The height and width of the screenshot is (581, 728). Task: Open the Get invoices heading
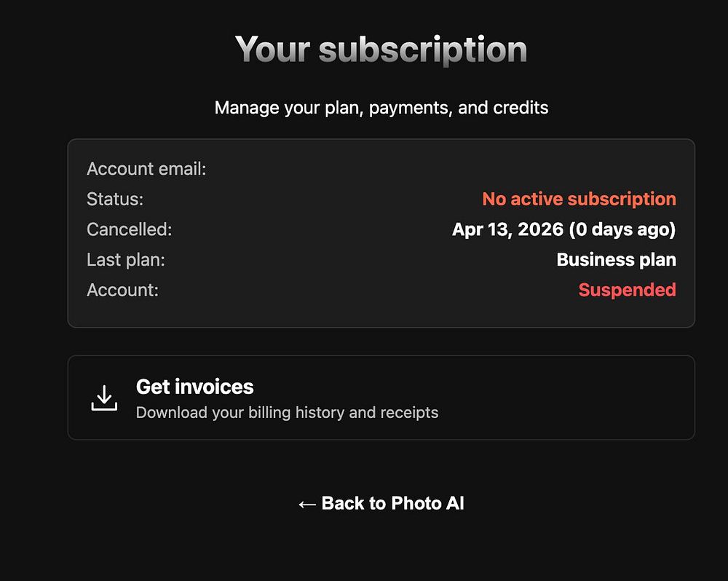pyautogui.click(x=194, y=387)
